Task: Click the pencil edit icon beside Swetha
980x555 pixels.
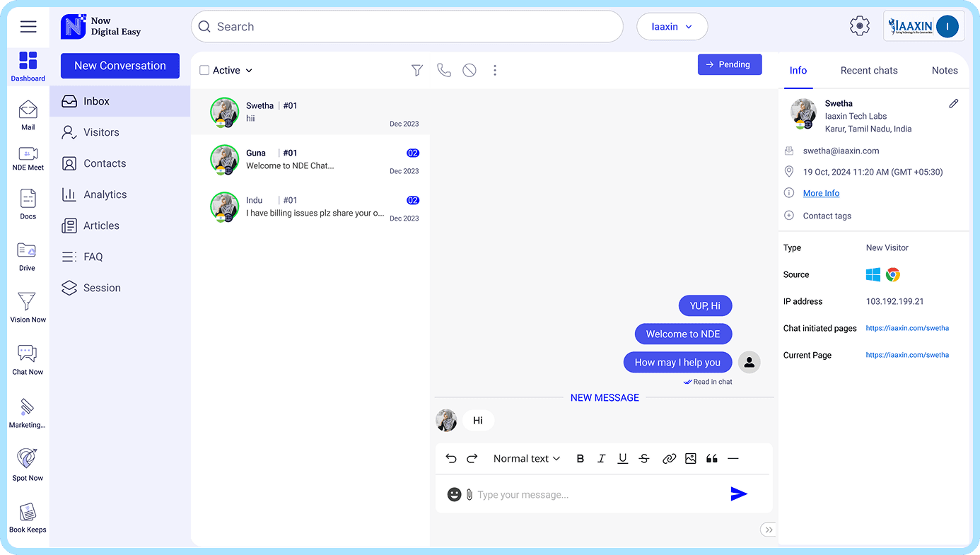Action: click(953, 104)
